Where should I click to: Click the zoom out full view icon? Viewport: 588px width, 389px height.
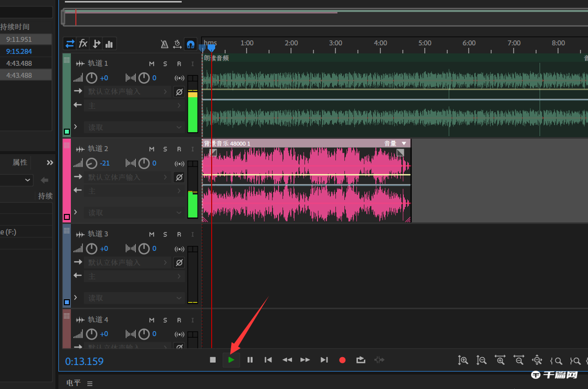537,360
